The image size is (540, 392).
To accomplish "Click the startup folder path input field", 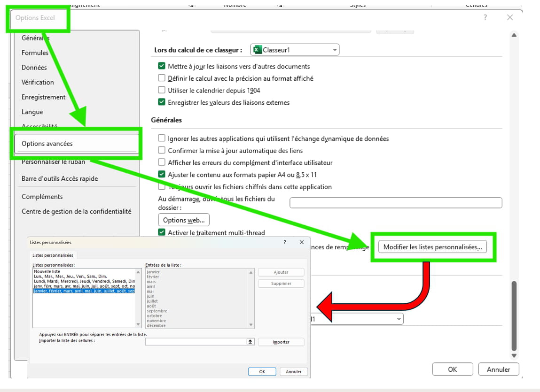I will 395,203.
